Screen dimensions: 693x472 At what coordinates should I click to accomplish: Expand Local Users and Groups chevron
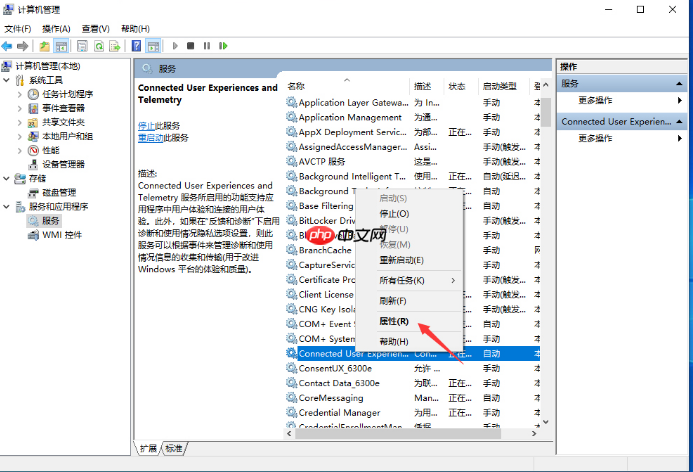click(19, 137)
